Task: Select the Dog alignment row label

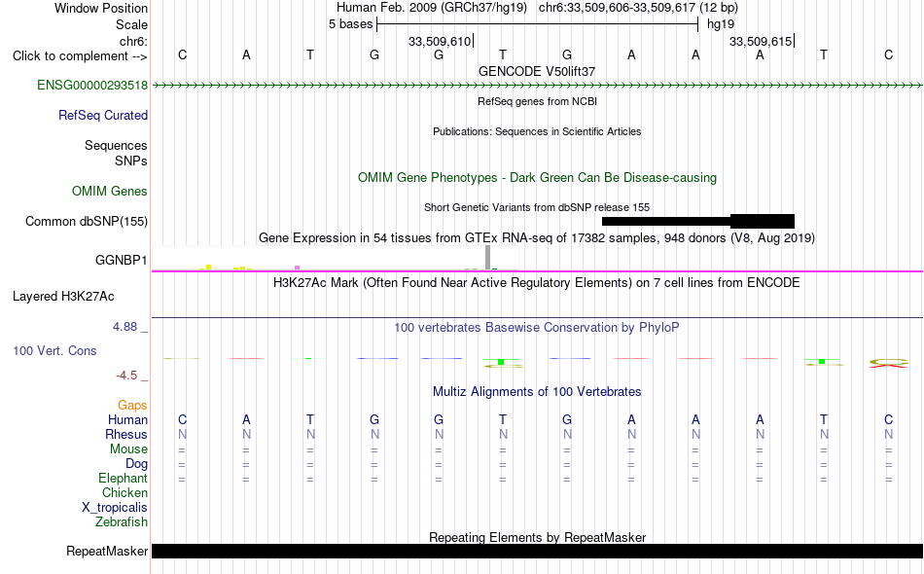Action: [136, 464]
